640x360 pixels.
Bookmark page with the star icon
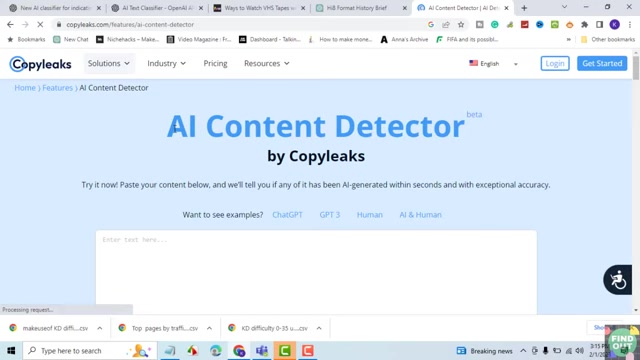point(461,24)
